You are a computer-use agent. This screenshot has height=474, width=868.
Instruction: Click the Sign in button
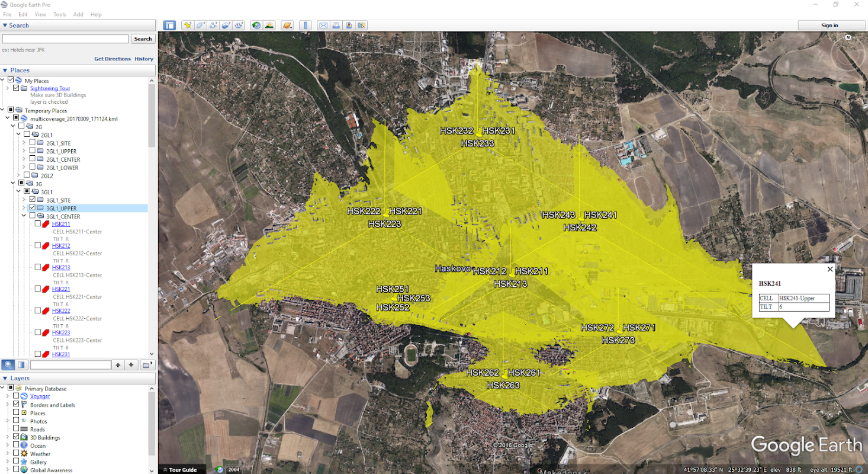[x=830, y=25]
